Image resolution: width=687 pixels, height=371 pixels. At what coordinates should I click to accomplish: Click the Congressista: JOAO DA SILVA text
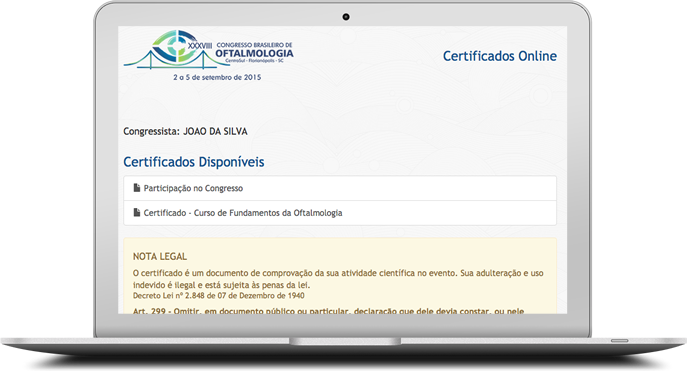[x=185, y=131]
